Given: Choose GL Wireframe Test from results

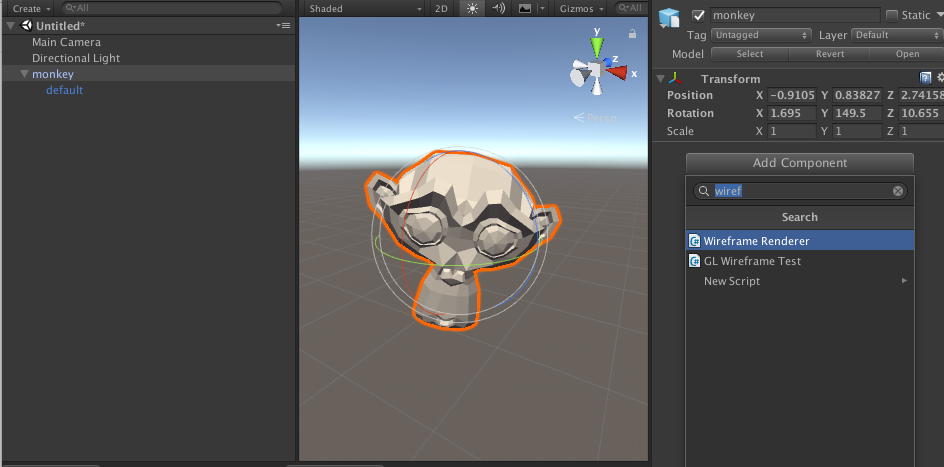Looking at the screenshot, I should 800,261.
